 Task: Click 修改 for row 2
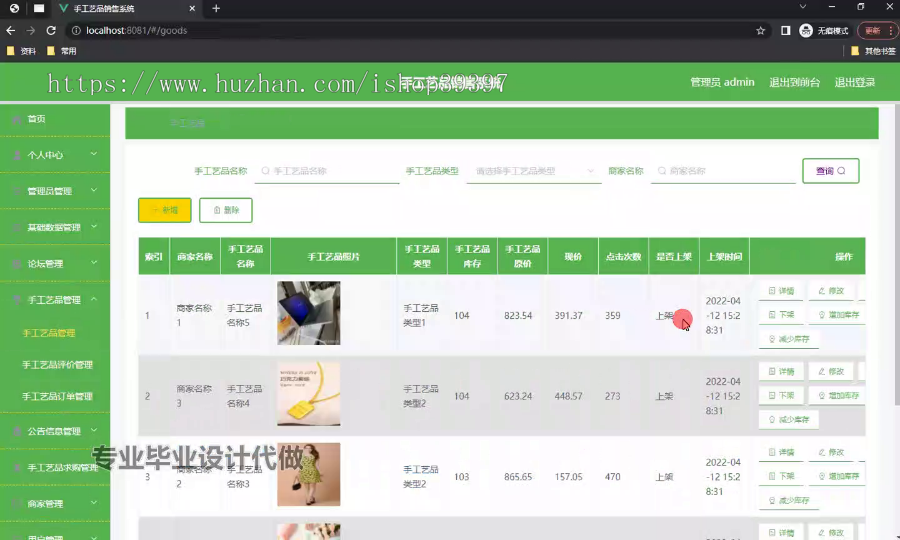(831, 371)
